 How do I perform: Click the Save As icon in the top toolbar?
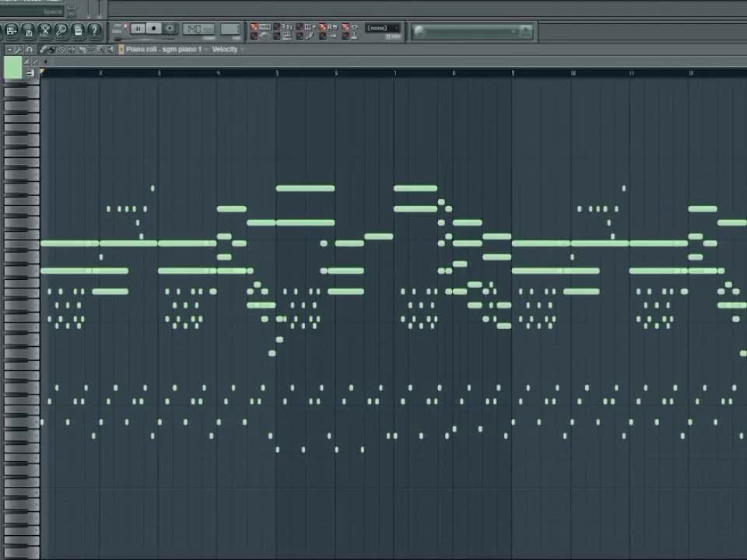(x=11, y=31)
